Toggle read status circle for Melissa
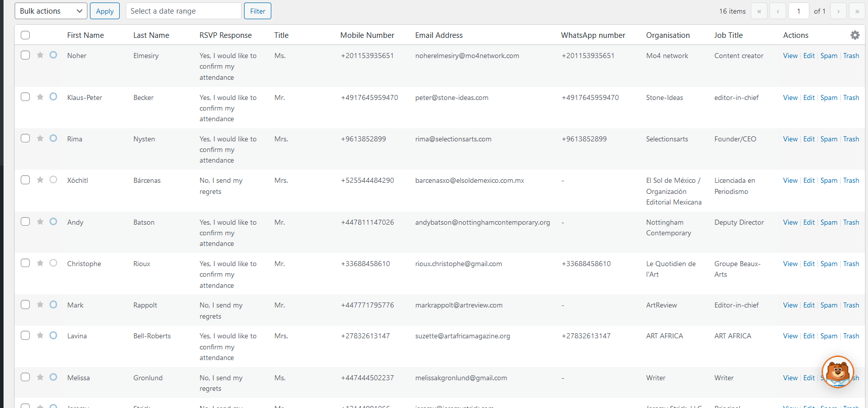Image resolution: width=868 pixels, height=408 pixels. tap(53, 377)
